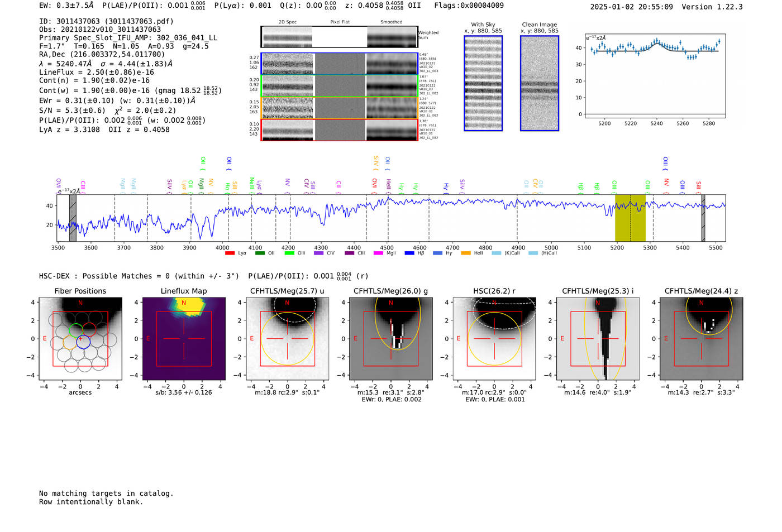Open the CFHTLS/Meg(25.7) u image
782x532 pixels.
(287, 339)
